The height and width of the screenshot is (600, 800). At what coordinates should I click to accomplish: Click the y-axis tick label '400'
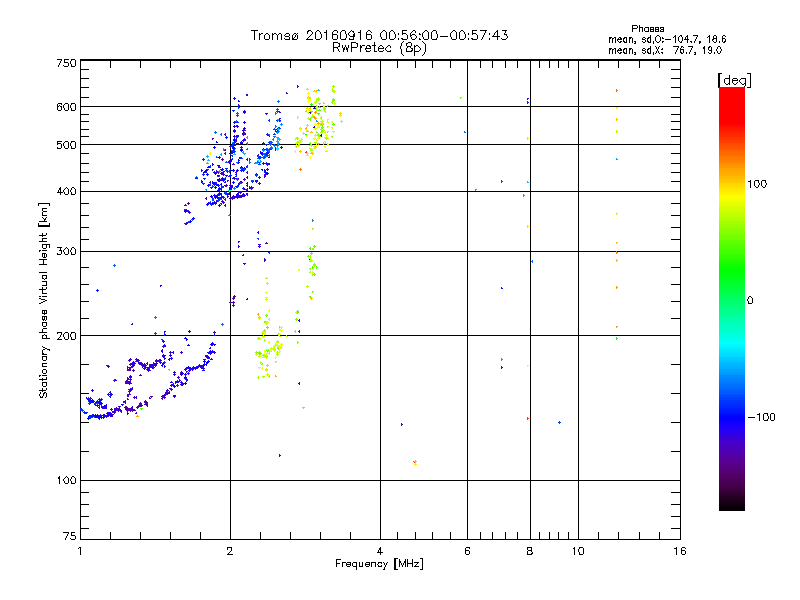coord(67,191)
